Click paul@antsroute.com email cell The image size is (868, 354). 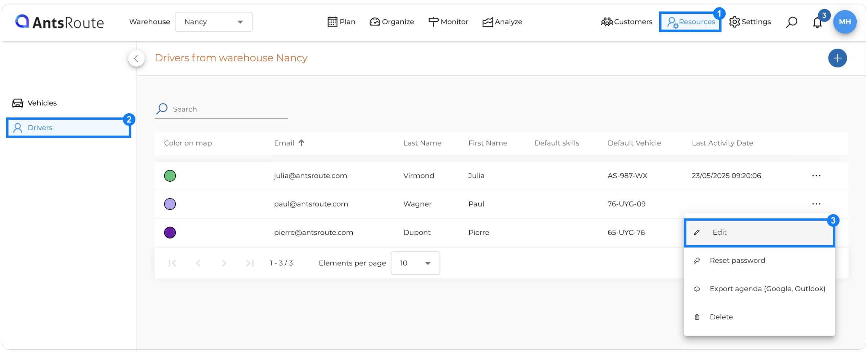pos(311,204)
